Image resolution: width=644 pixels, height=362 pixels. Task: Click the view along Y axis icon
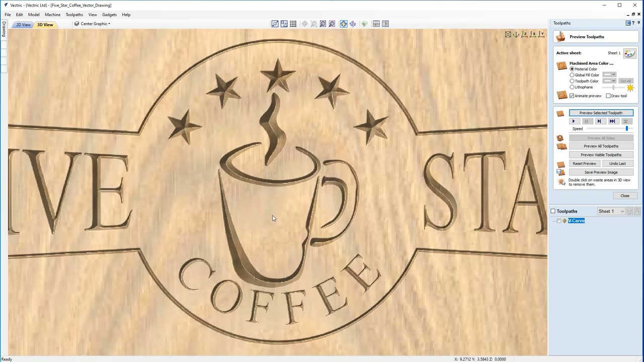pyautogui.click(x=541, y=34)
